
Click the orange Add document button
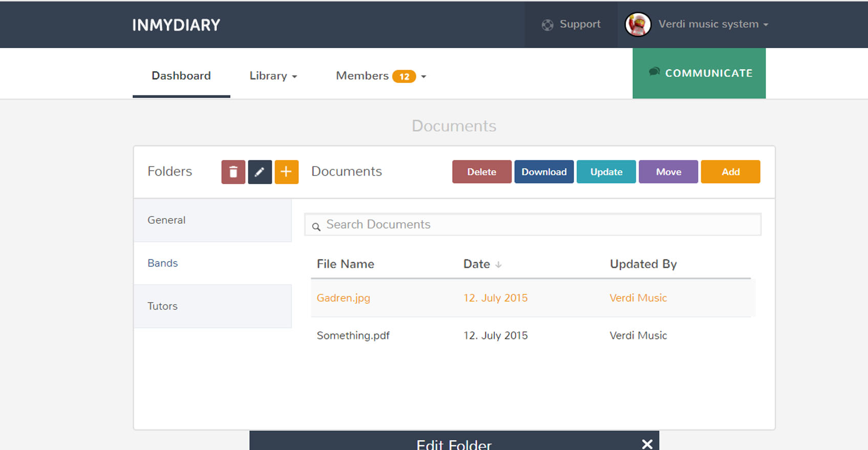(x=730, y=172)
